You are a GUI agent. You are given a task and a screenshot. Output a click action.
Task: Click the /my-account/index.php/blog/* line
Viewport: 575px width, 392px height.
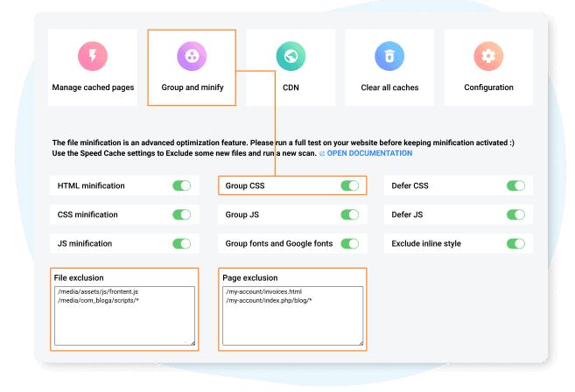point(269,301)
